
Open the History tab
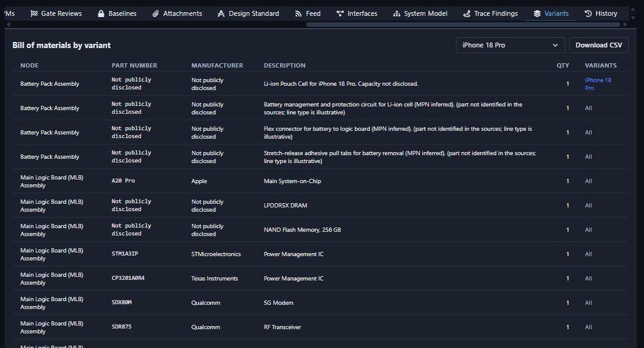click(601, 13)
